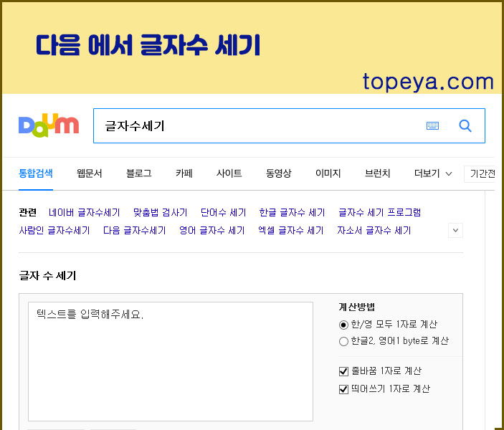This screenshot has height=430, width=504.
Task: Select the 통합검색 tab
Action: pos(36,173)
